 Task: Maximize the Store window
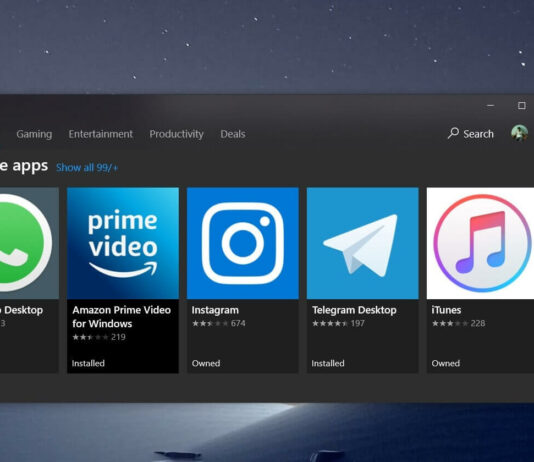[521, 106]
